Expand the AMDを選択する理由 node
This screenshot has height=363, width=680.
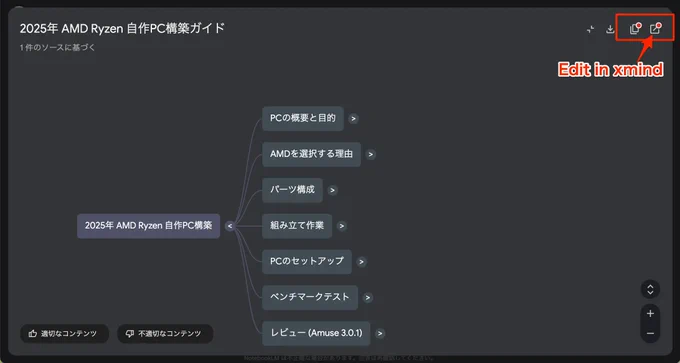[x=370, y=154]
